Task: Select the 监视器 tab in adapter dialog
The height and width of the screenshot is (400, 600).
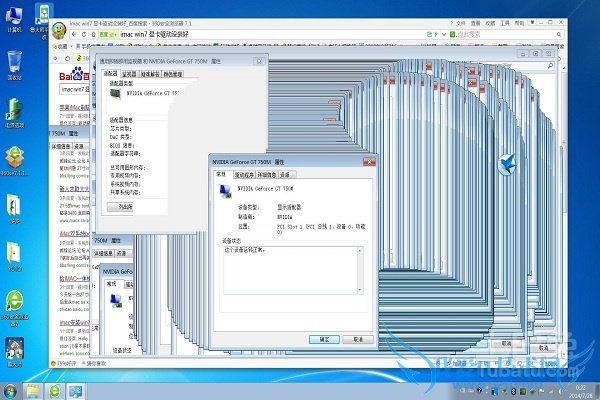Action: click(x=129, y=74)
